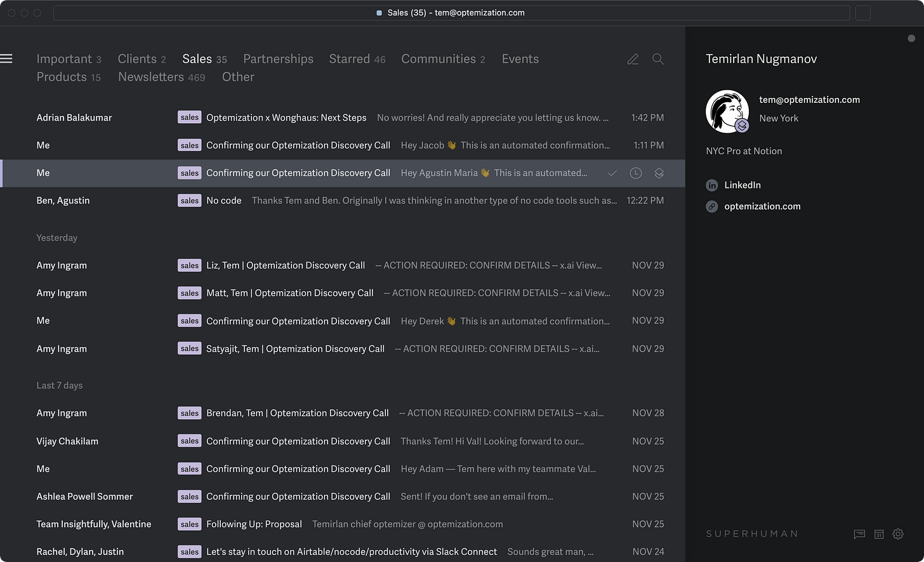Open Brendan, Tem Discovery Call email
Viewport: 924px width, 562px height.
click(x=343, y=413)
